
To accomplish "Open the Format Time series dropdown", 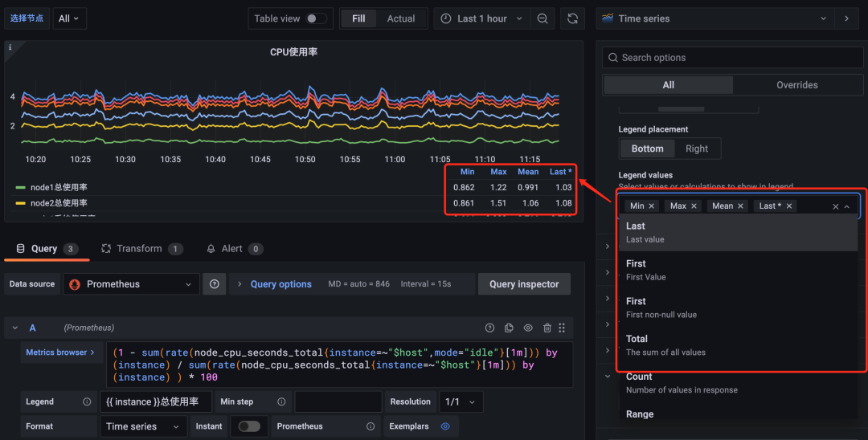I will pos(143,426).
